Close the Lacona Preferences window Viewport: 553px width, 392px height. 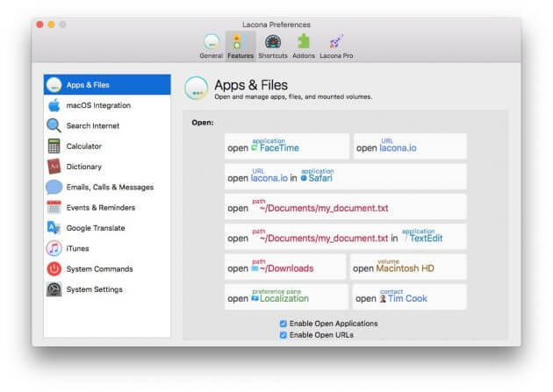(39, 25)
